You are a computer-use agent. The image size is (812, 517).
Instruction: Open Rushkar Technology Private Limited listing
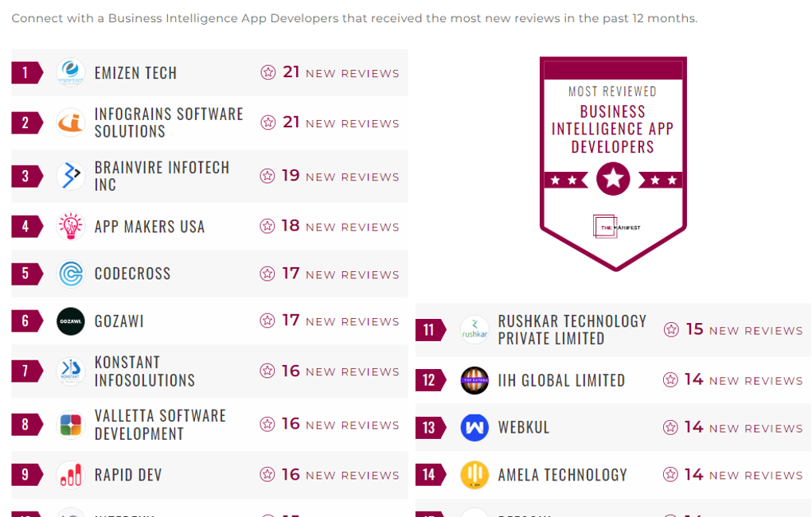pos(572,329)
